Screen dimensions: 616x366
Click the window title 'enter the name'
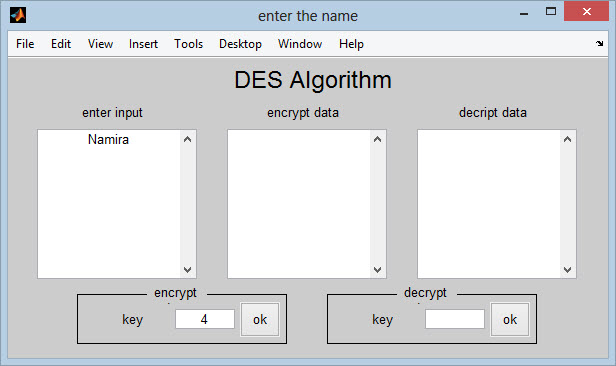[x=308, y=16]
